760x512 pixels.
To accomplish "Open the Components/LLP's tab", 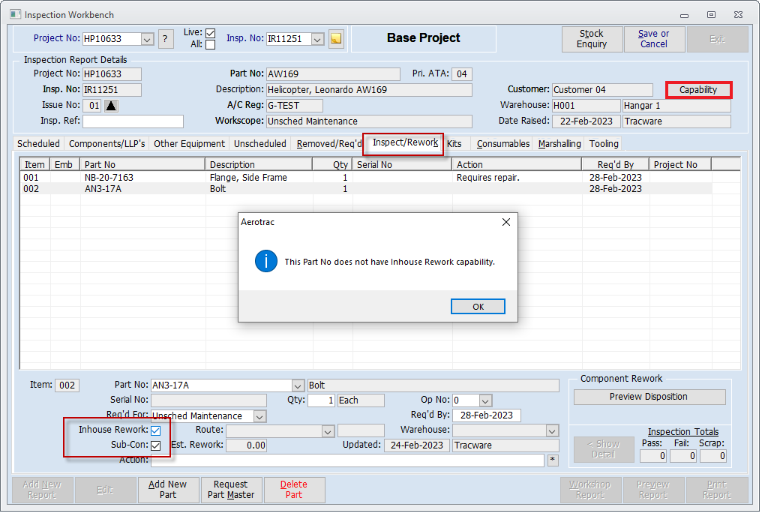I will point(107,144).
